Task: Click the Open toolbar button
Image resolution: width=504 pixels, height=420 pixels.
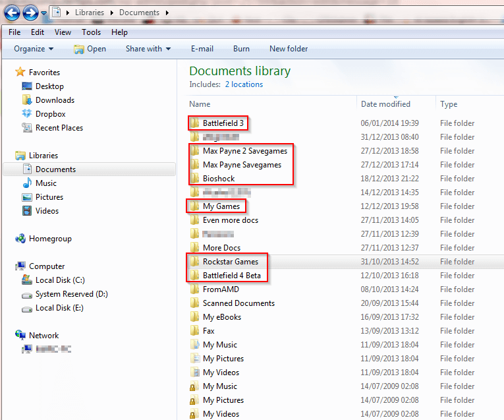Action: click(x=90, y=49)
